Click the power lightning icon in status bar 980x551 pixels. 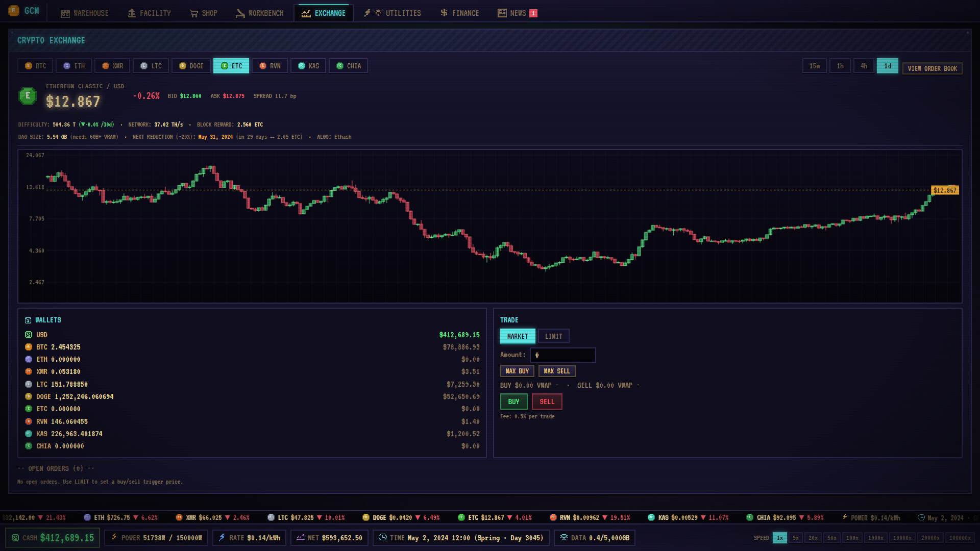(114, 537)
